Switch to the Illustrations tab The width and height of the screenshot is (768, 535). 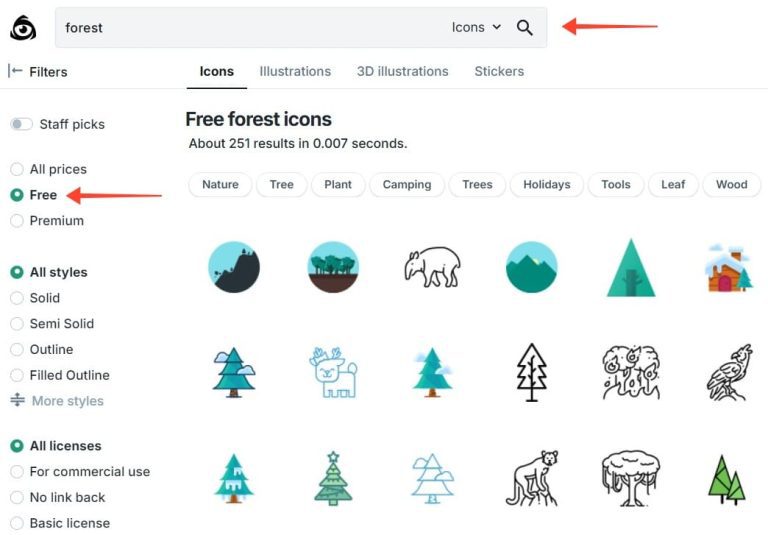[x=295, y=71]
